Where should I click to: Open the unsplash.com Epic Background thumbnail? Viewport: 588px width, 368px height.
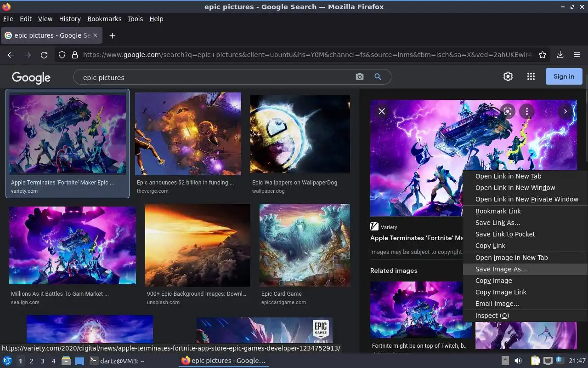[x=198, y=245]
